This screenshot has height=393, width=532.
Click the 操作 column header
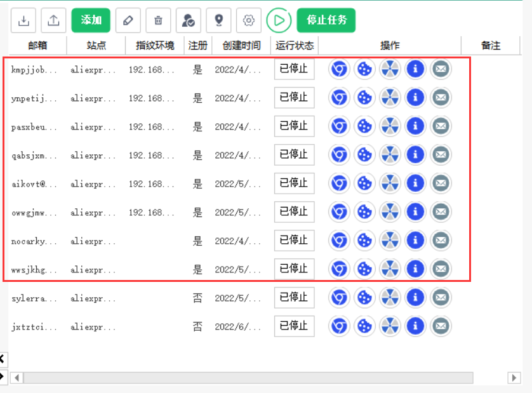(x=390, y=46)
